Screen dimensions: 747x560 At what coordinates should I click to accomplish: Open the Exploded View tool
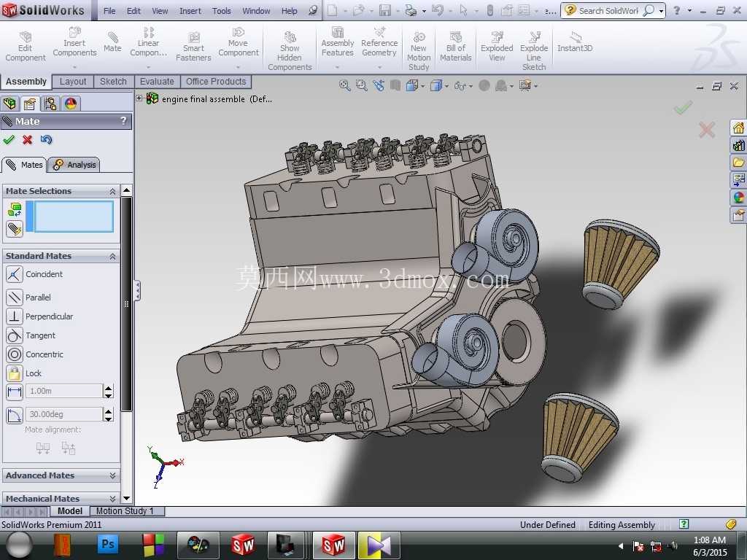[497, 46]
